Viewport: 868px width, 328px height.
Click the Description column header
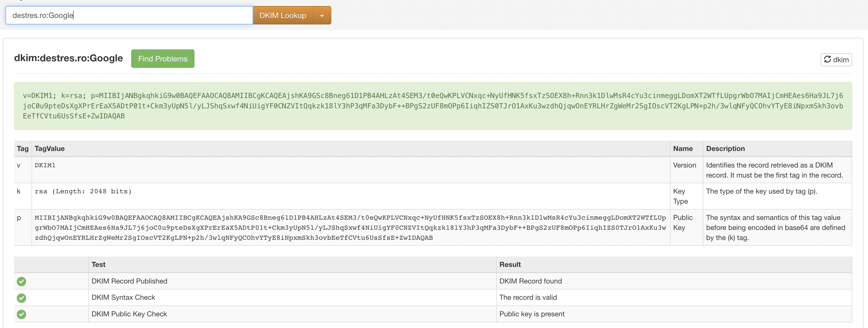(725, 149)
